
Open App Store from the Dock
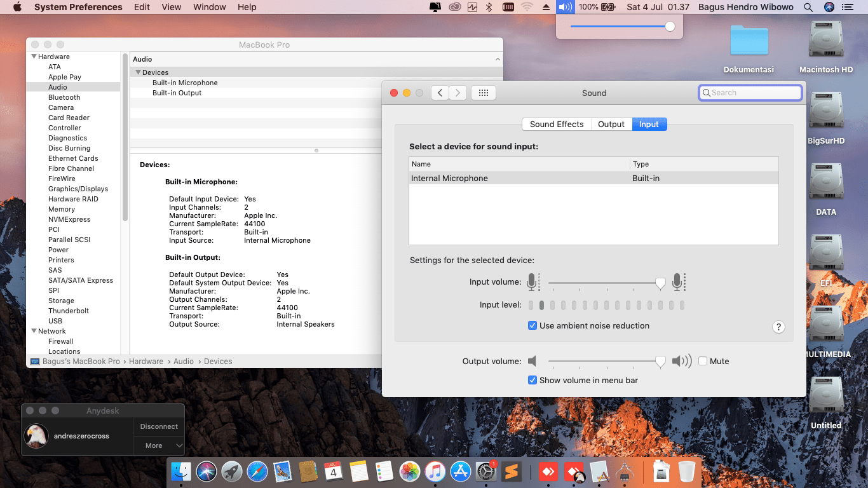460,471
